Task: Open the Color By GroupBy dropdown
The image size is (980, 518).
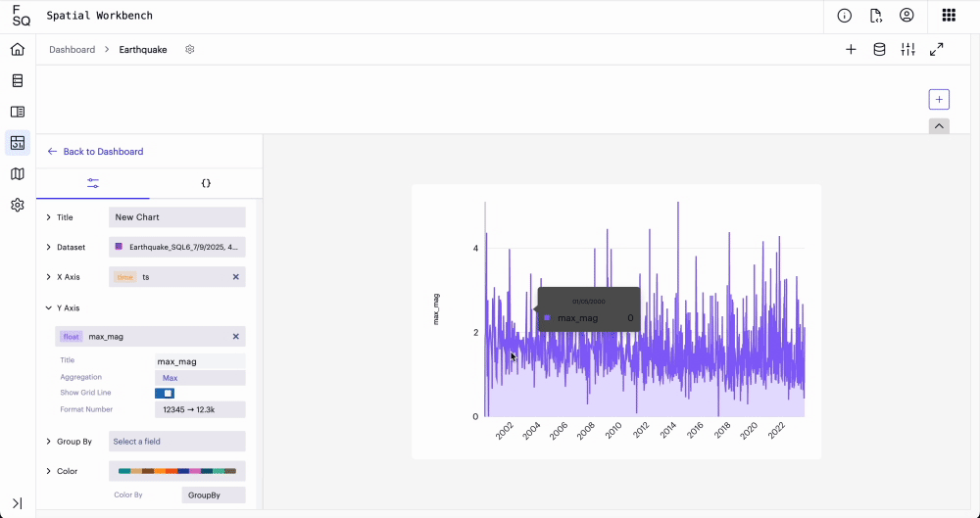Action: point(213,494)
